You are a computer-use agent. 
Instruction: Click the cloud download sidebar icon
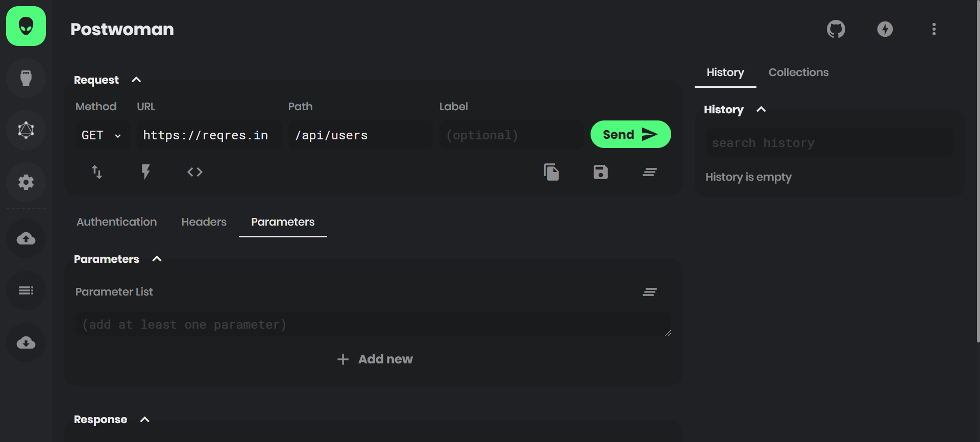coord(26,342)
